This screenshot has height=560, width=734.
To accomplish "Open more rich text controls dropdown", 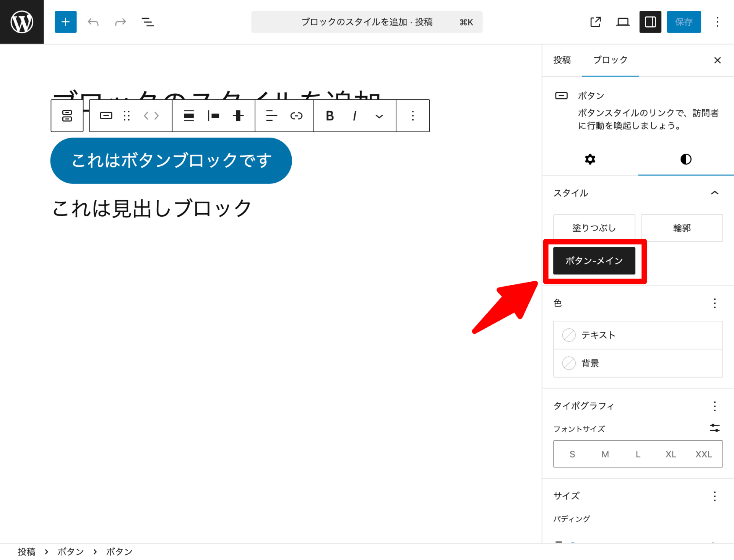I will point(379,116).
